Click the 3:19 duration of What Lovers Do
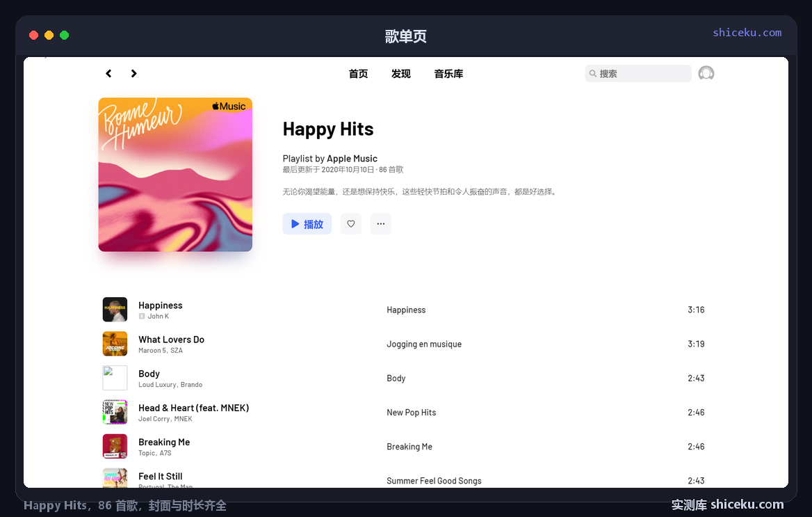Viewport: 812px width, 517px height. pyautogui.click(x=696, y=344)
